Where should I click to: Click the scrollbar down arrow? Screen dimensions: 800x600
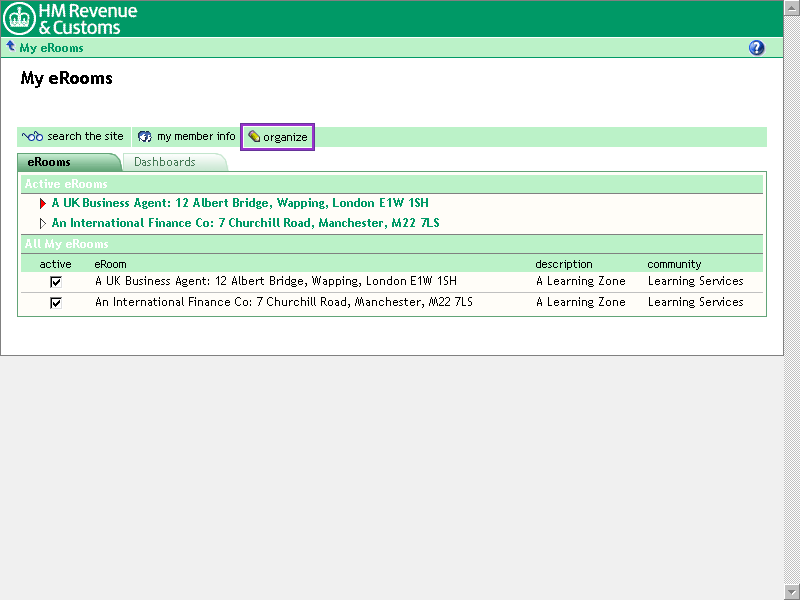tap(791, 592)
